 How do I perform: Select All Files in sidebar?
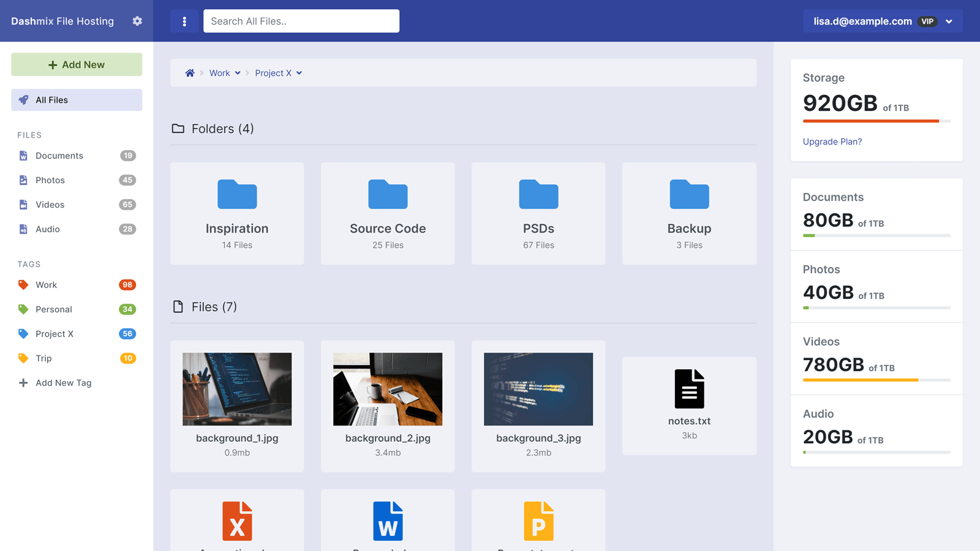point(77,100)
